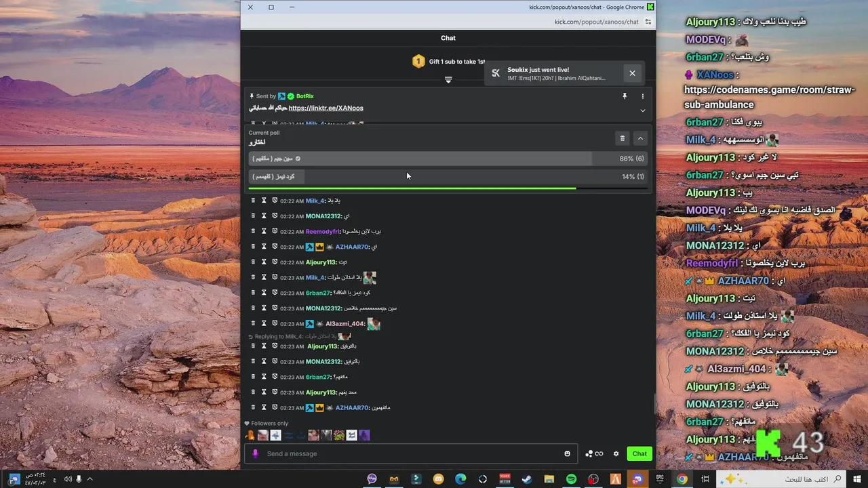This screenshot has height=488, width=868.
Task: Click the poll countdown green progress bar
Action: pos(412,188)
